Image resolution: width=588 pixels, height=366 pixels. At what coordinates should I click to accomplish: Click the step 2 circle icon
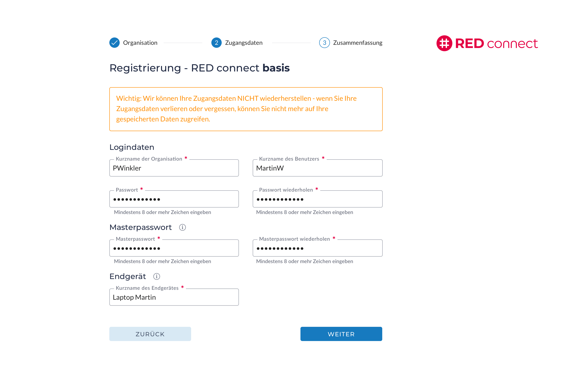tap(216, 43)
